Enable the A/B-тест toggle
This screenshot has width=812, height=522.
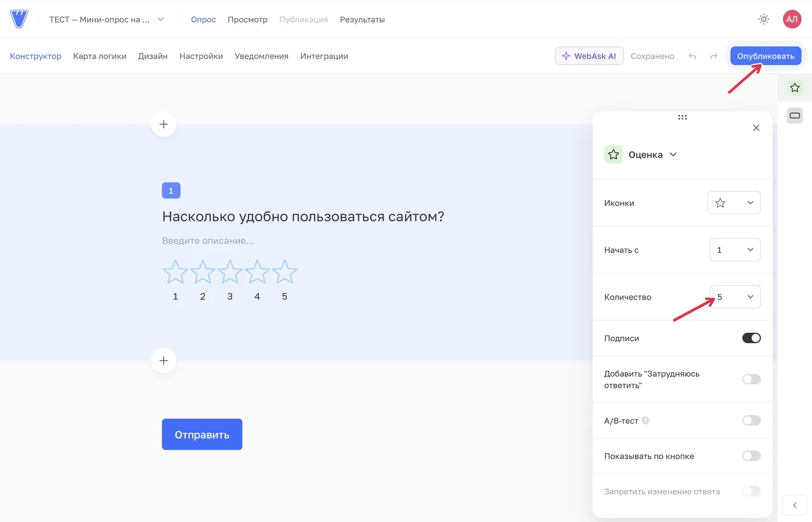(751, 420)
